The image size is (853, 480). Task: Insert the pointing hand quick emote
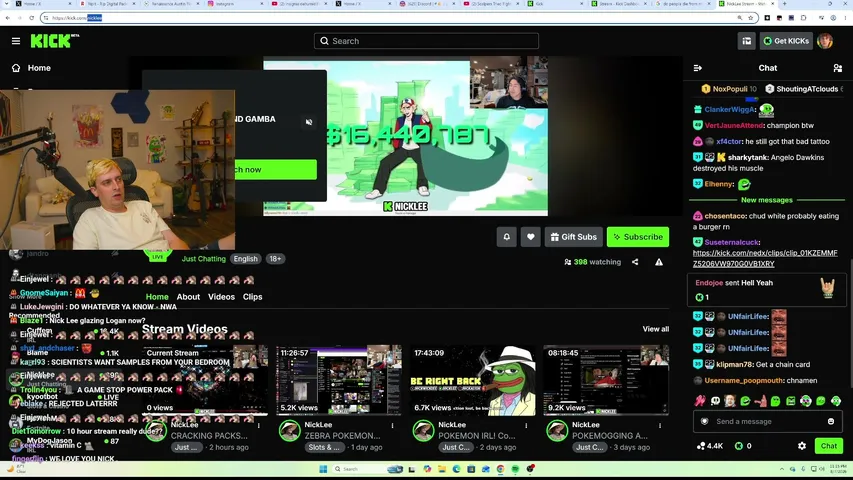tap(761, 401)
